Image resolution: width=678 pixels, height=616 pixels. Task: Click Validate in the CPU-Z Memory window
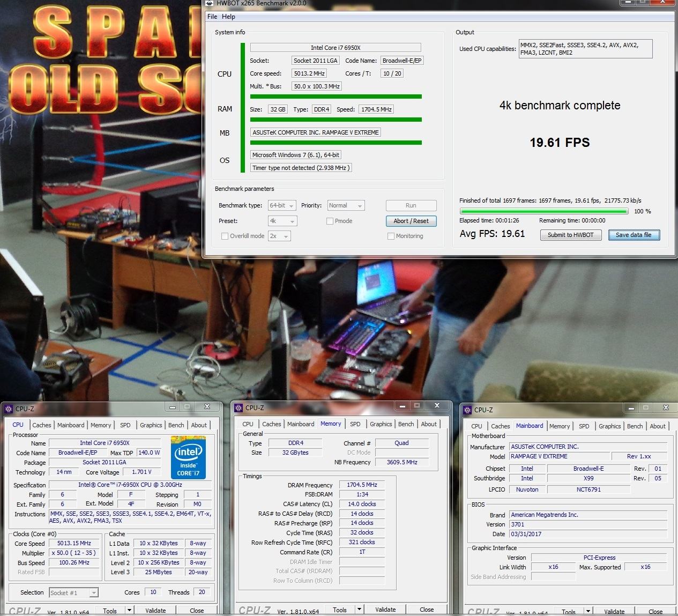click(386, 609)
